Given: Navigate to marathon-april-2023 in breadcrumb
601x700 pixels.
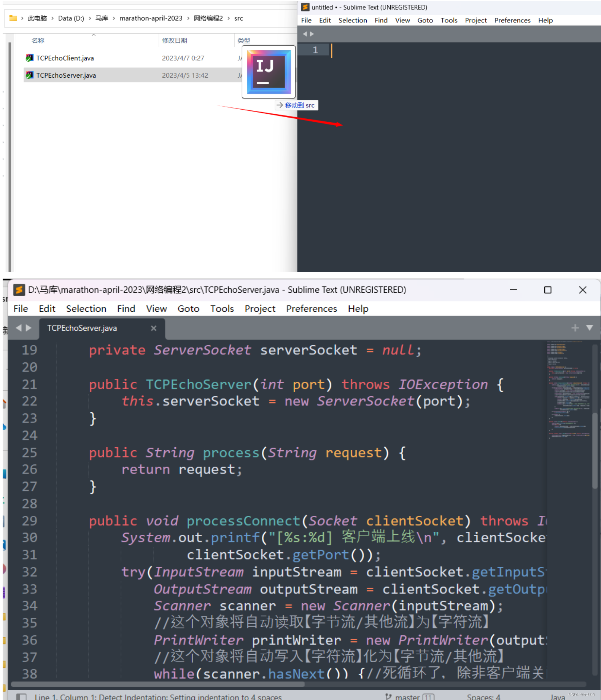Looking at the screenshot, I should [x=151, y=18].
